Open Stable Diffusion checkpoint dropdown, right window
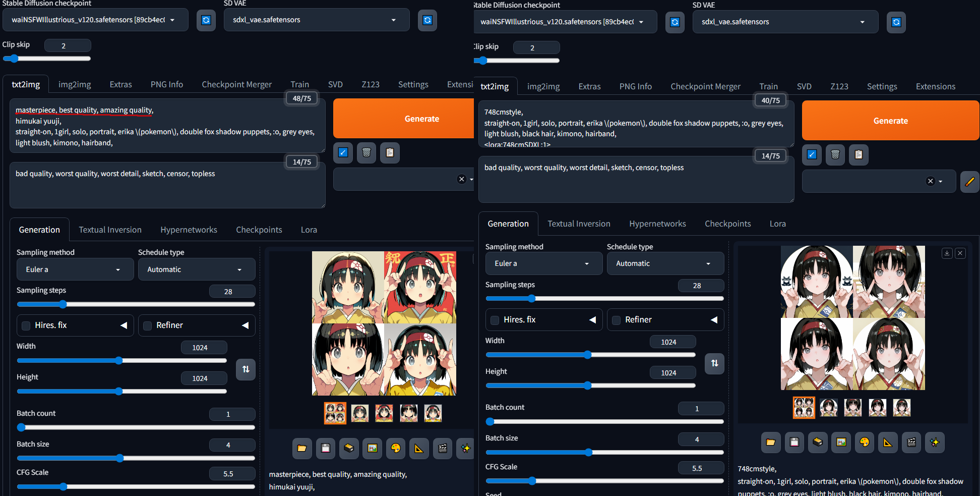 click(x=565, y=22)
